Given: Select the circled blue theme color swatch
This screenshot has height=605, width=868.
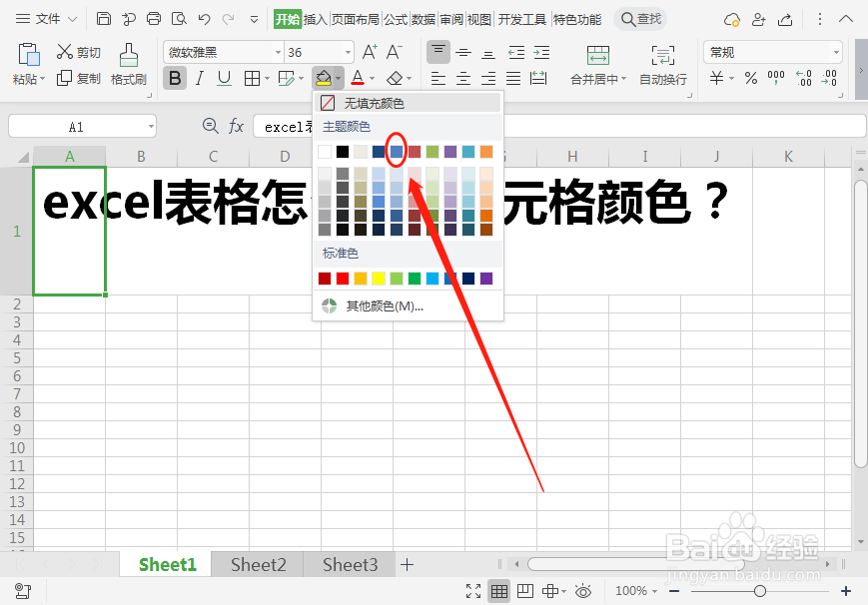Looking at the screenshot, I should 397,151.
